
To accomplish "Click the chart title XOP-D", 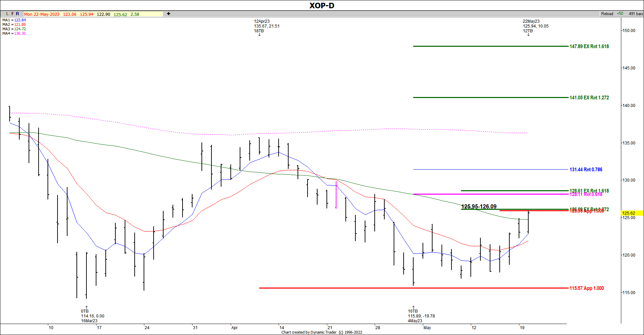I will (x=322, y=6).
